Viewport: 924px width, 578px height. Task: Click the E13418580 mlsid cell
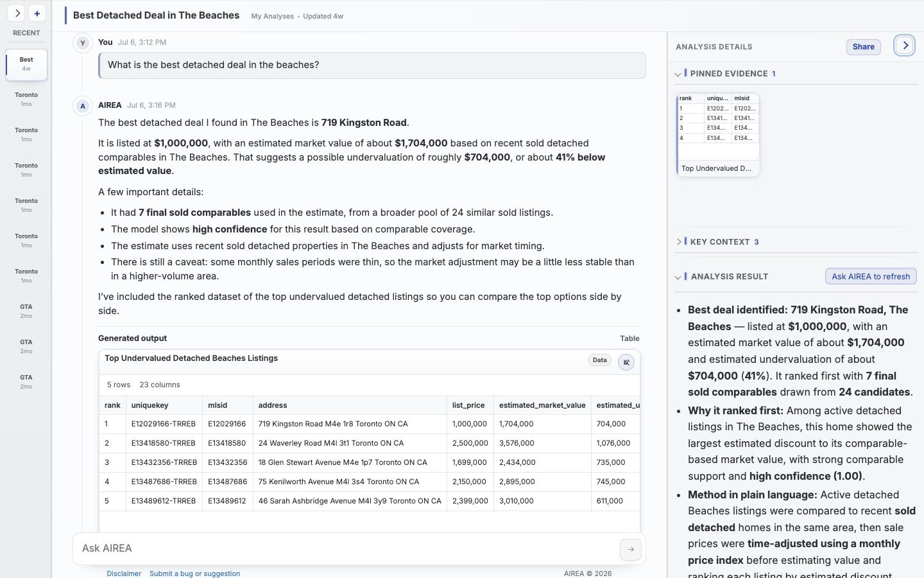point(228,443)
